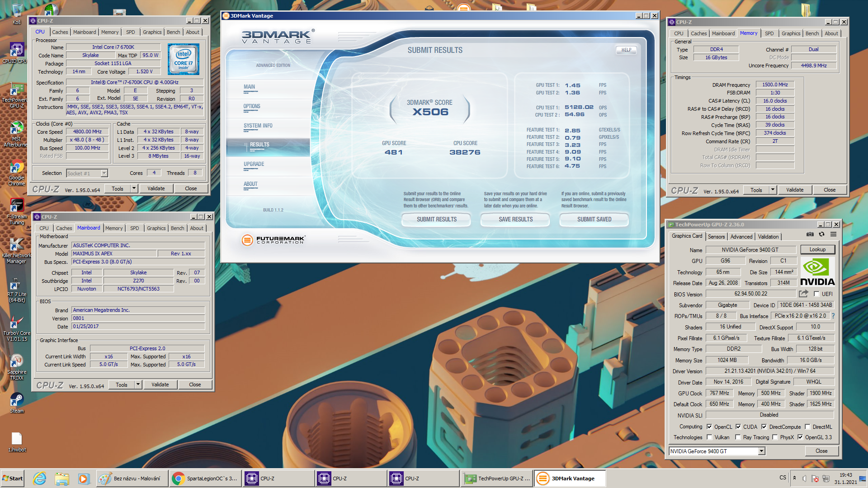Open the F-Stream Tuning desktop icon
Viewport: 868px width, 488px height.
(16, 212)
